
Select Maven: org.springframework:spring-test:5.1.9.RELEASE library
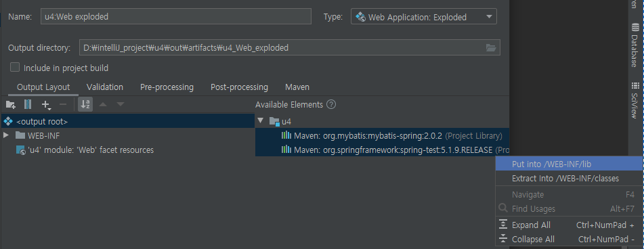click(382, 150)
